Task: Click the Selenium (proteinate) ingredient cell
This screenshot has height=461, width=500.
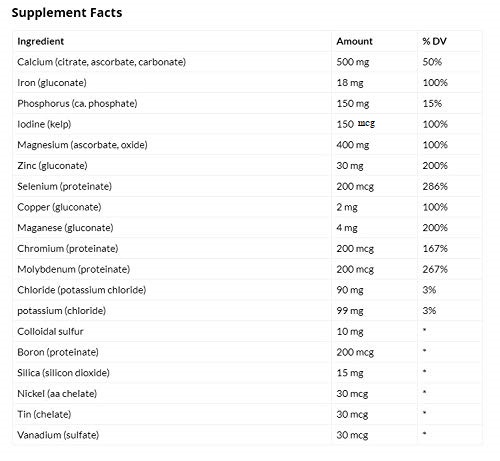Action: tap(172, 186)
